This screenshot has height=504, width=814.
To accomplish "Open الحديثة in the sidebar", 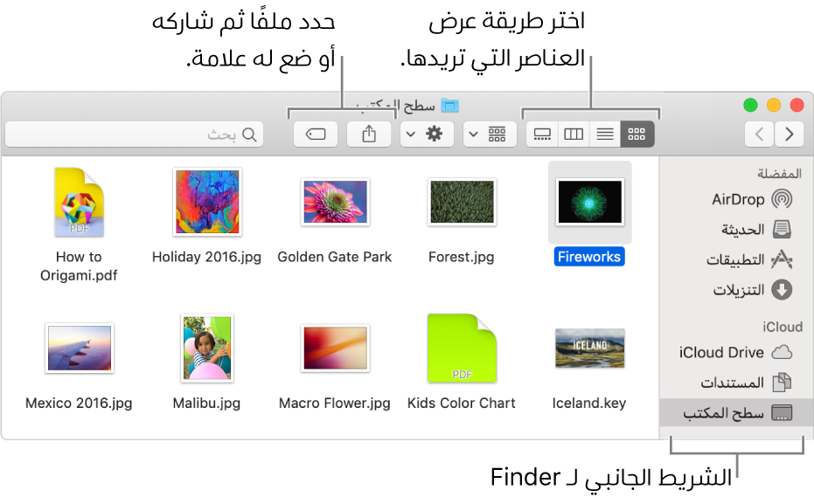I will (737, 229).
